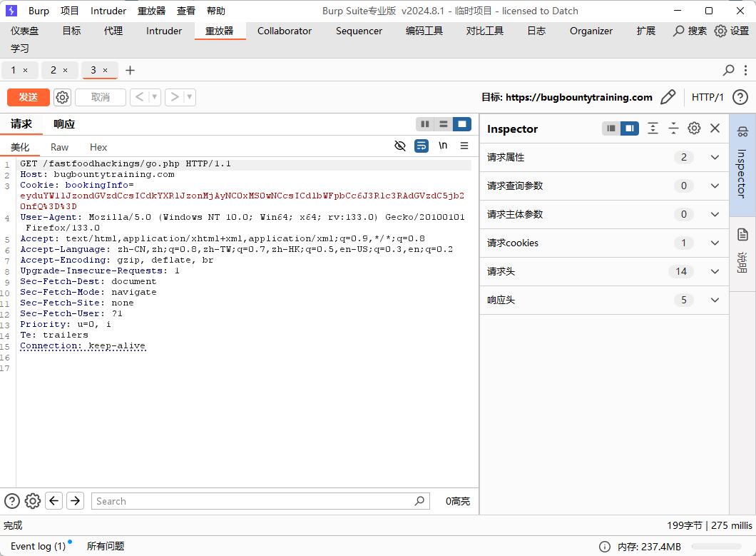
Task: Click the 取消 cancel button
Action: tap(101, 97)
